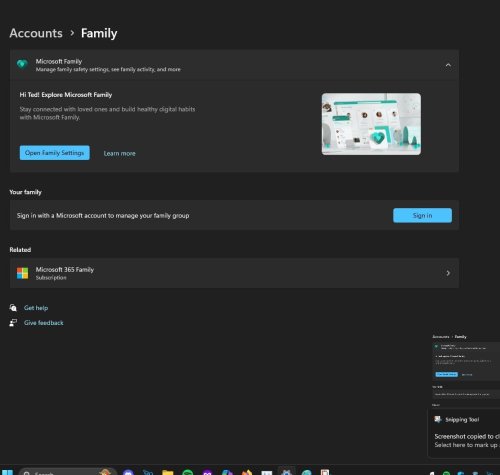Click the 'Related' section label
The height and width of the screenshot is (475, 500).
coord(20,250)
